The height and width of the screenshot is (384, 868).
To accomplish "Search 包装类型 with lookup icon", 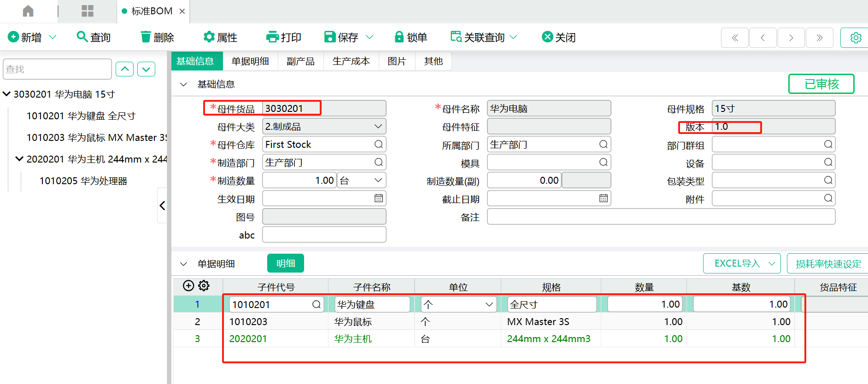I will (828, 180).
